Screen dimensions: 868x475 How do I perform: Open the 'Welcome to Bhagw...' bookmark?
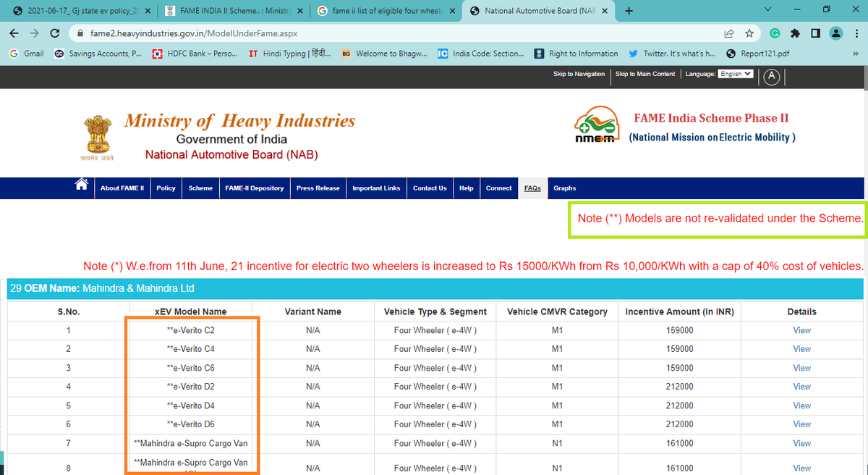(x=386, y=54)
